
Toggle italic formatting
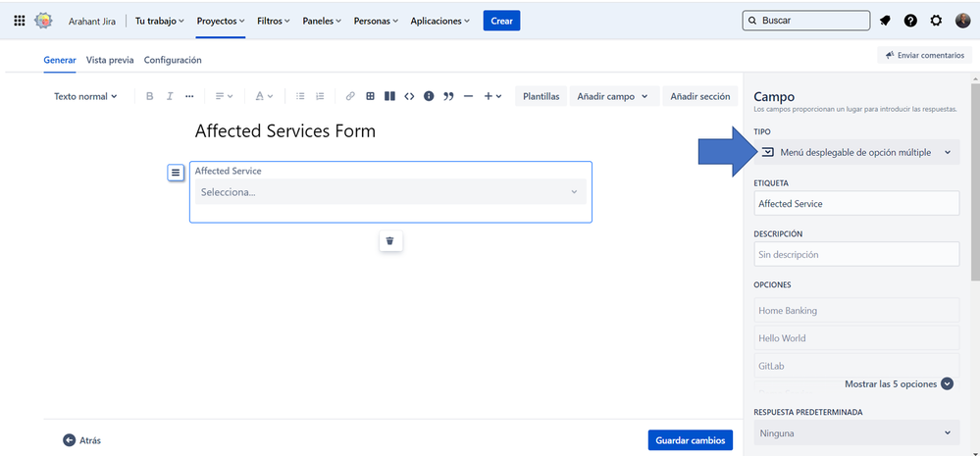170,96
